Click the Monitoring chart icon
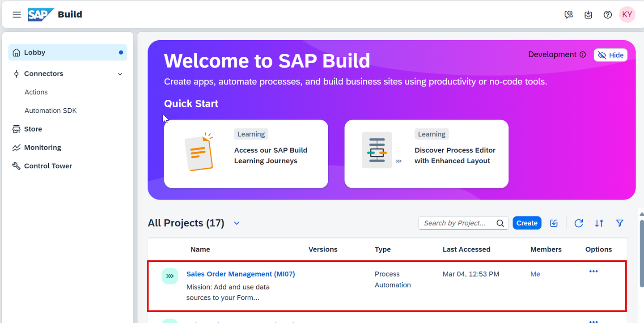 click(x=17, y=148)
